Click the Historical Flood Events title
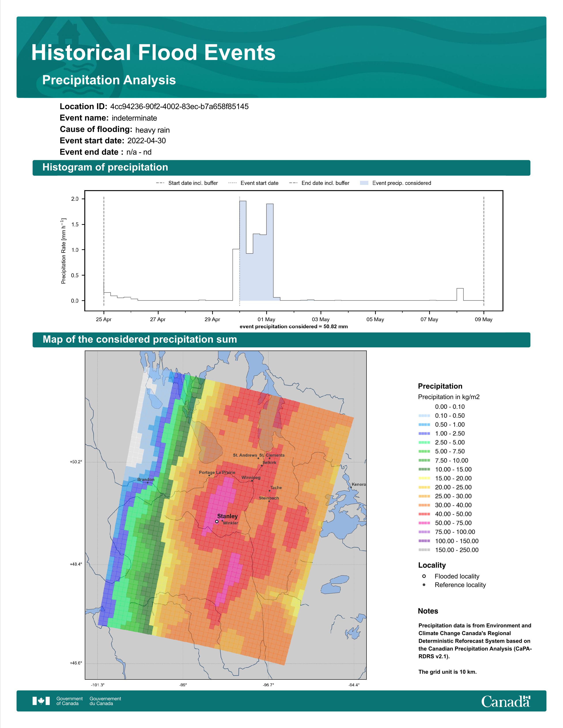563x728 pixels. tap(153, 53)
